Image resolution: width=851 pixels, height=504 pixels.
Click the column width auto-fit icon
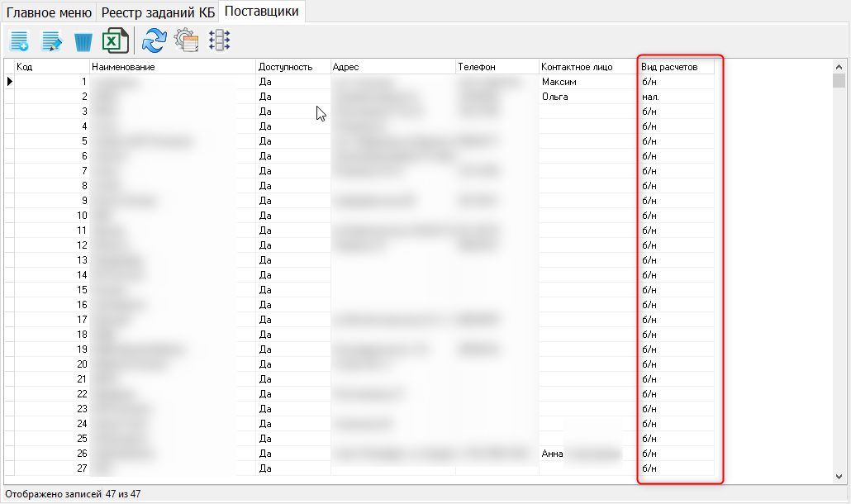pyautogui.click(x=219, y=40)
